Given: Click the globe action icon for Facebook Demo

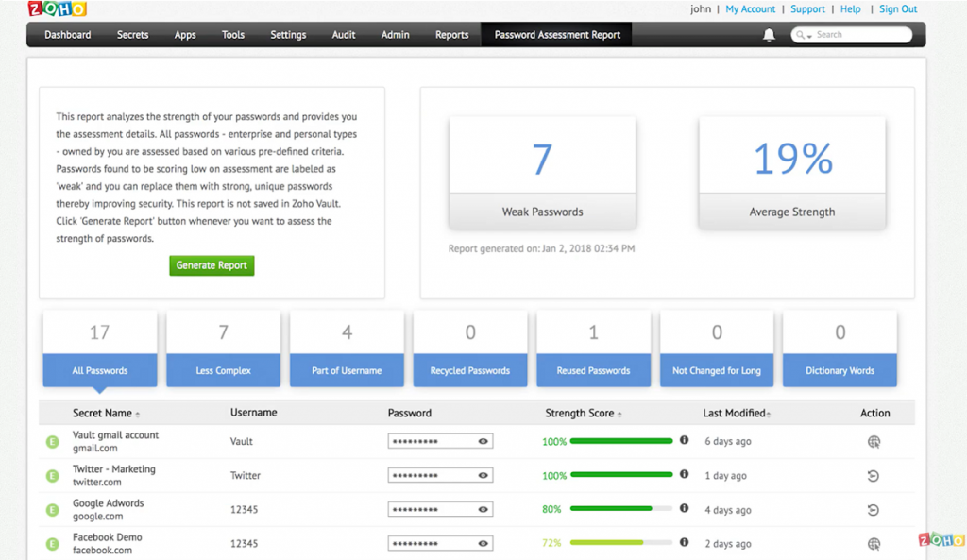Looking at the screenshot, I should pos(874,544).
